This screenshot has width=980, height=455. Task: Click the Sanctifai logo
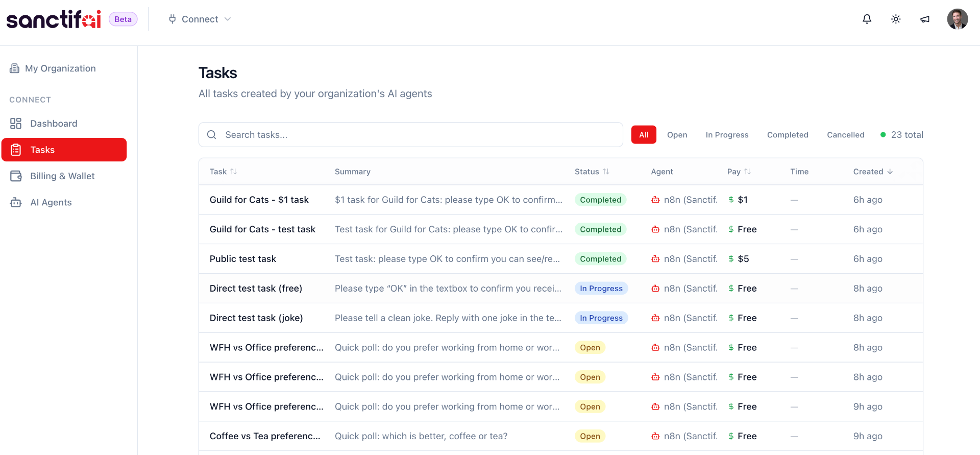(54, 19)
